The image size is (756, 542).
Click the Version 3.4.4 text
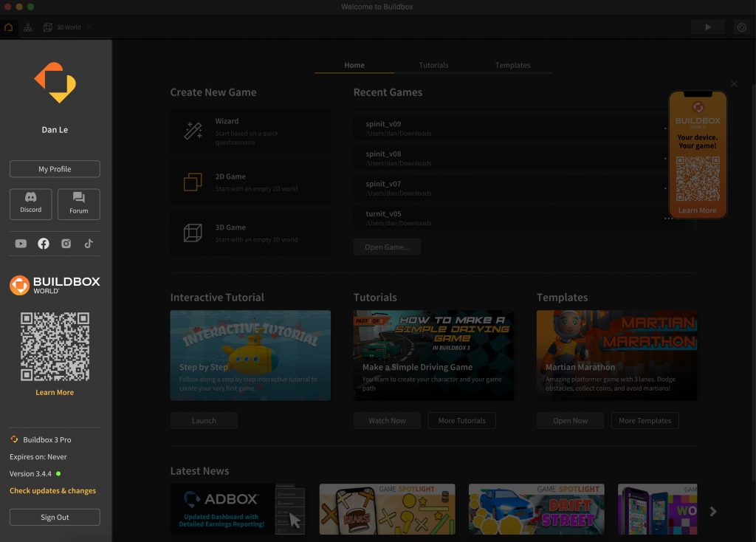point(30,474)
